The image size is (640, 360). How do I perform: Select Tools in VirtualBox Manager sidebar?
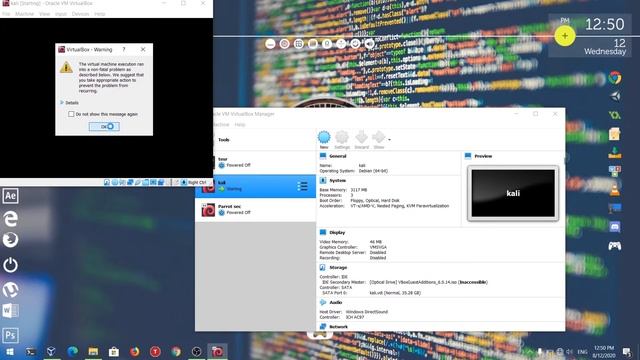(x=264, y=140)
